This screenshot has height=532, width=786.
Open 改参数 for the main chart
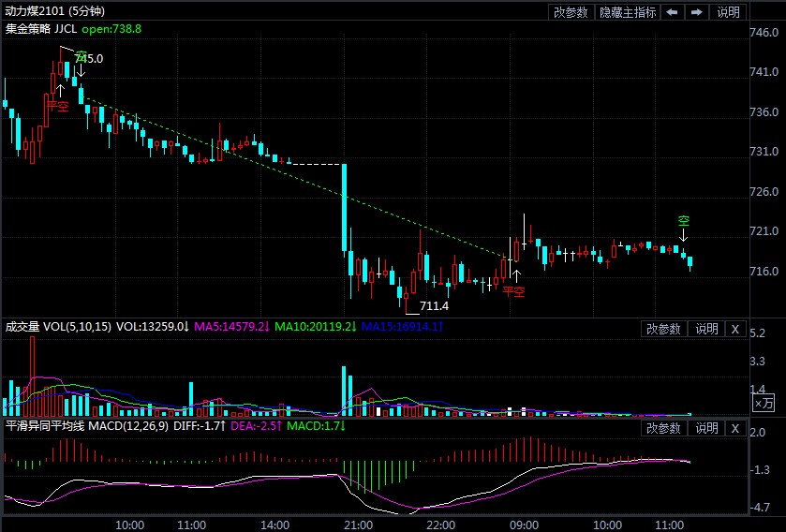[x=571, y=12]
